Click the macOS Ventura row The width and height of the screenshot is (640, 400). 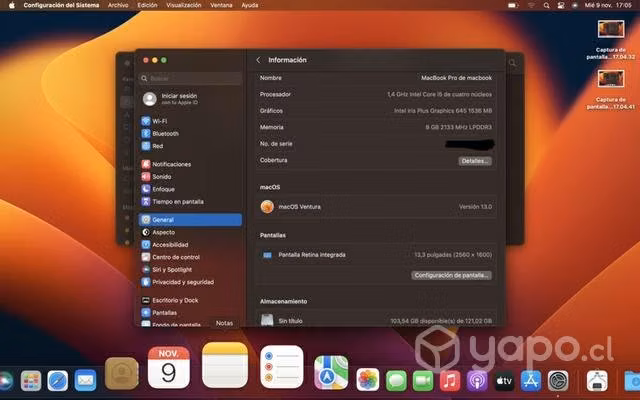tap(376, 207)
